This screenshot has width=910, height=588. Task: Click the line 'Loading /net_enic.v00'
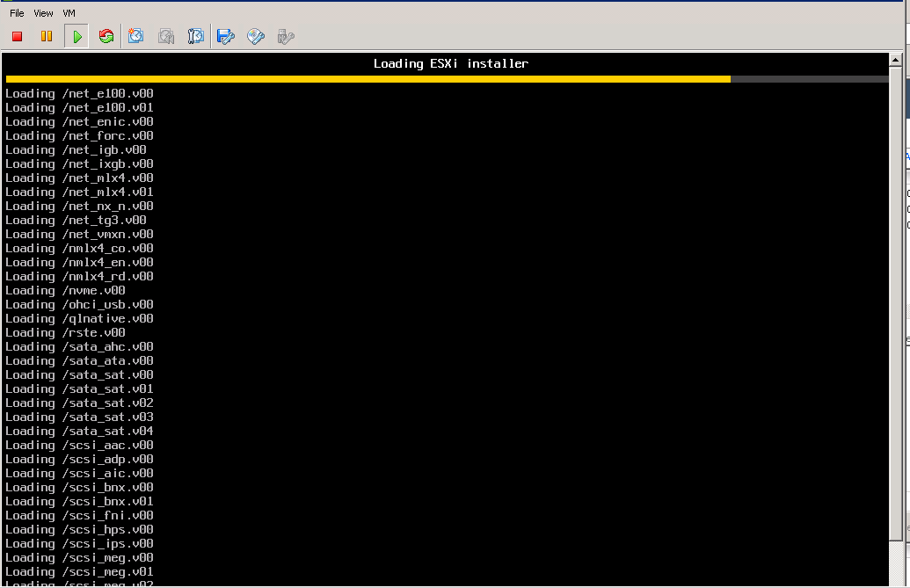[79, 122]
